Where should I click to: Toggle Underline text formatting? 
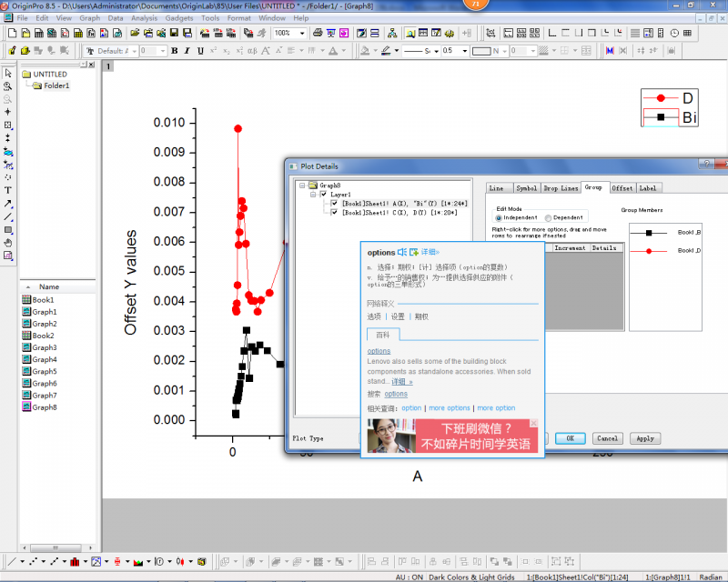click(x=200, y=51)
